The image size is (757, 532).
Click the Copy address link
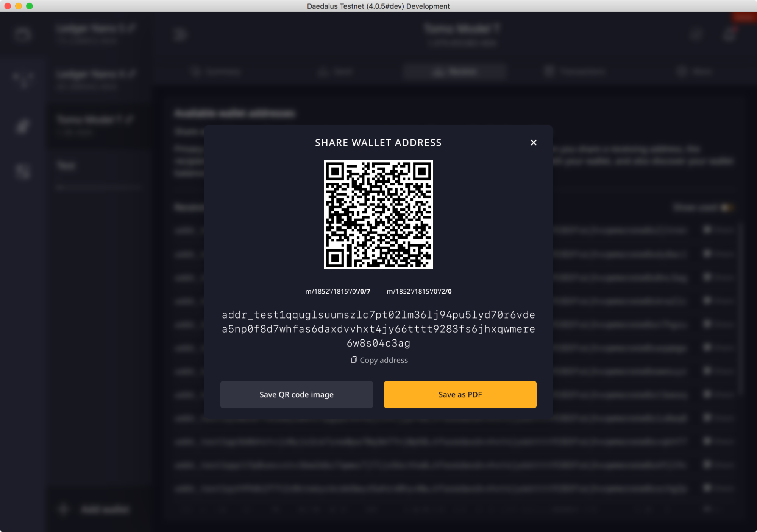click(383, 360)
